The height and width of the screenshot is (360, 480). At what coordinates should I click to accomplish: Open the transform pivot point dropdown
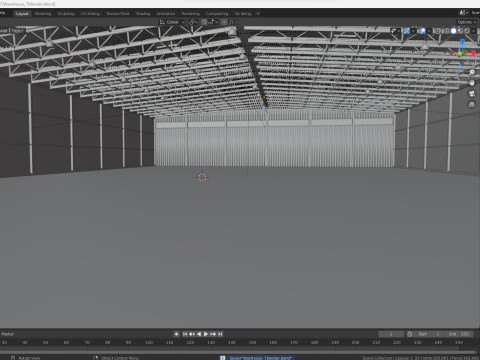pos(193,22)
